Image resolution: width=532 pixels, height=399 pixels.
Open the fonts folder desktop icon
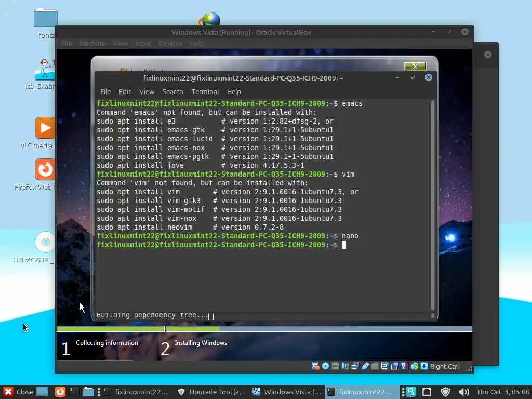coord(46,17)
